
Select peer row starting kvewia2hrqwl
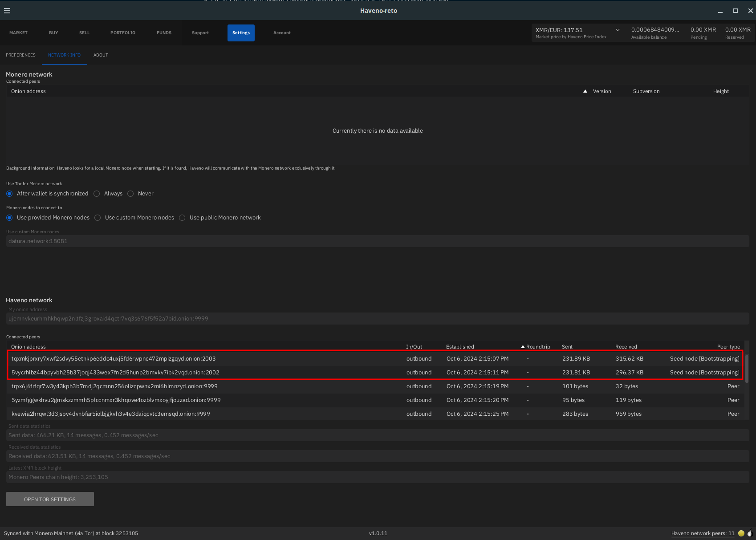pyautogui.click(x=375, y=414)
